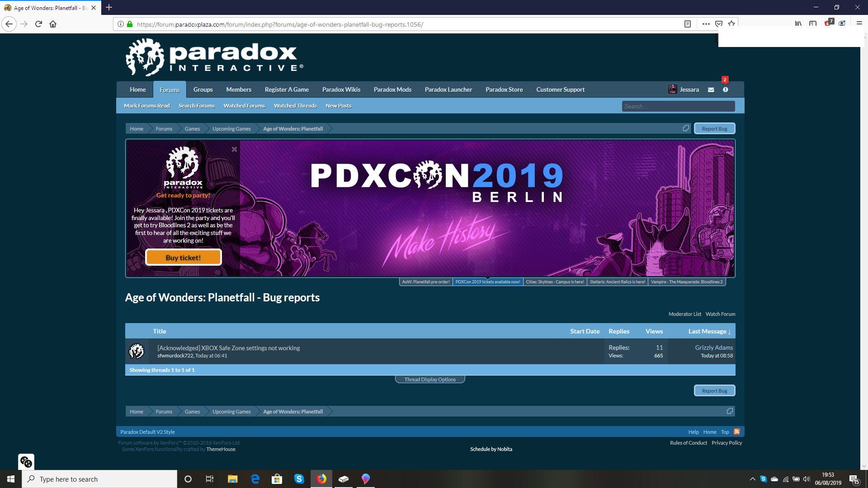Close the PDXCon banner with X

click(x=234, y=150)
